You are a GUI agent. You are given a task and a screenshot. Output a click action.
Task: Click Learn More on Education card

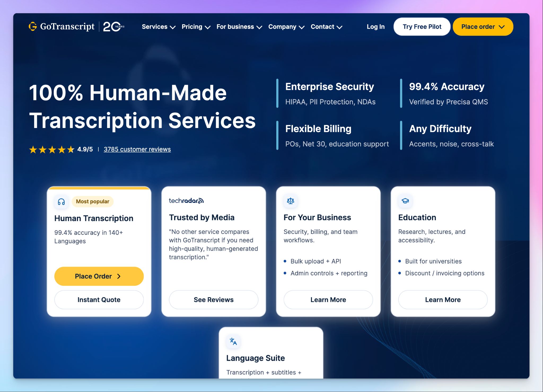point(443,300)
